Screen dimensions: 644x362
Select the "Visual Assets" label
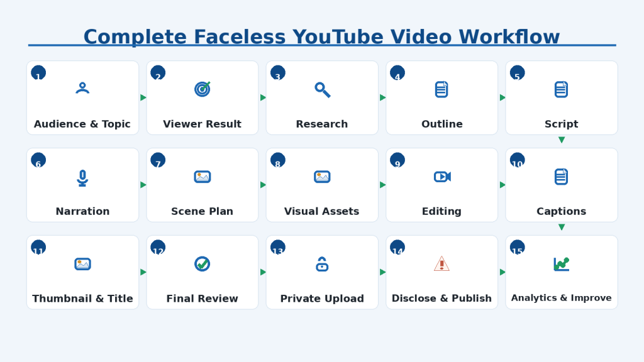321,211
